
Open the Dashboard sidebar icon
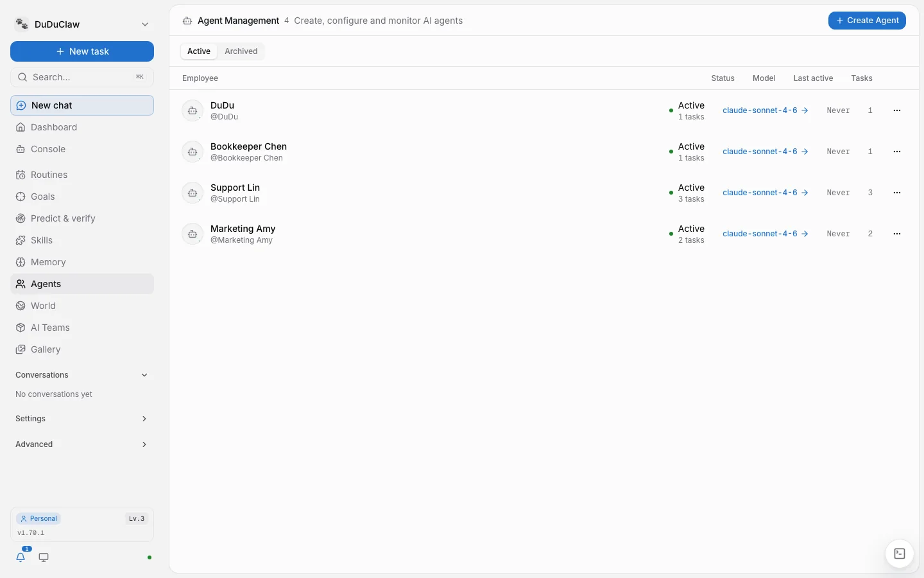coord(21,127)
